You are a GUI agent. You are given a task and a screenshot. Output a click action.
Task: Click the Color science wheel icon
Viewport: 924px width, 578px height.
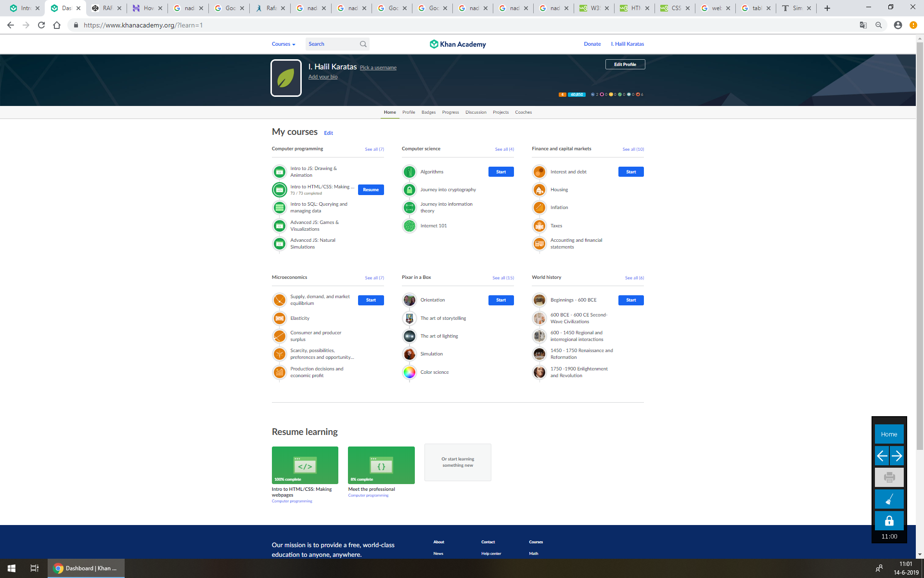coord(410,372)
